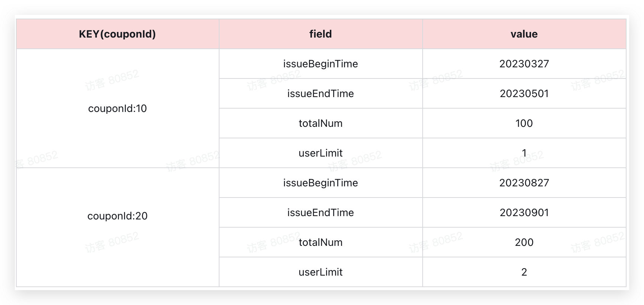Select the value 20230901
644x305 pixels.
[524, 213]
